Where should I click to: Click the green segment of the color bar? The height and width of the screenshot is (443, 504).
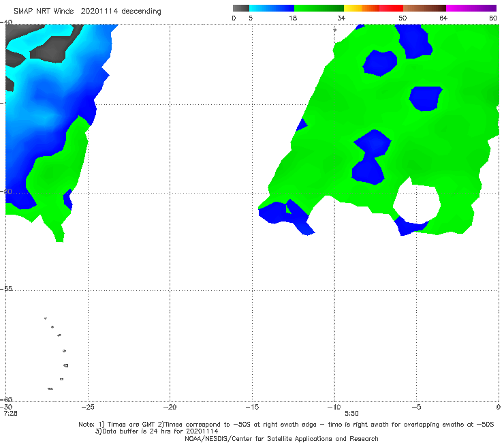319,8
